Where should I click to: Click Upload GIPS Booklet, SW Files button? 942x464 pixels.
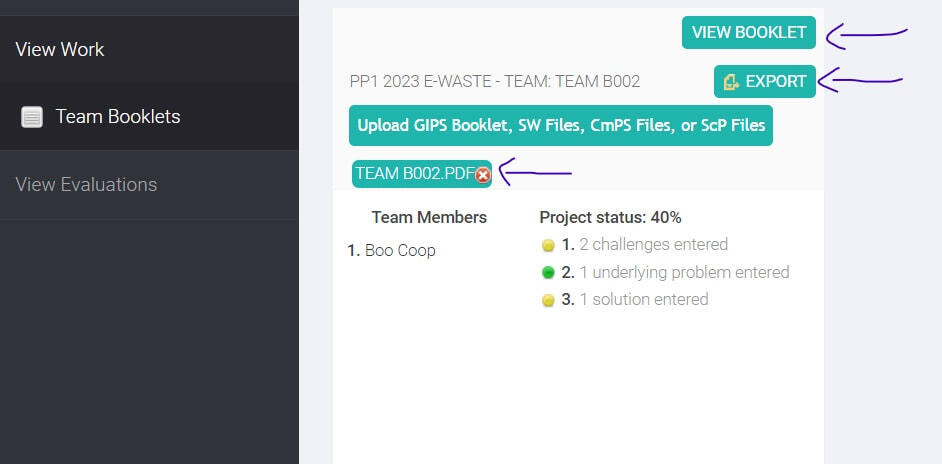coord(561,125)
